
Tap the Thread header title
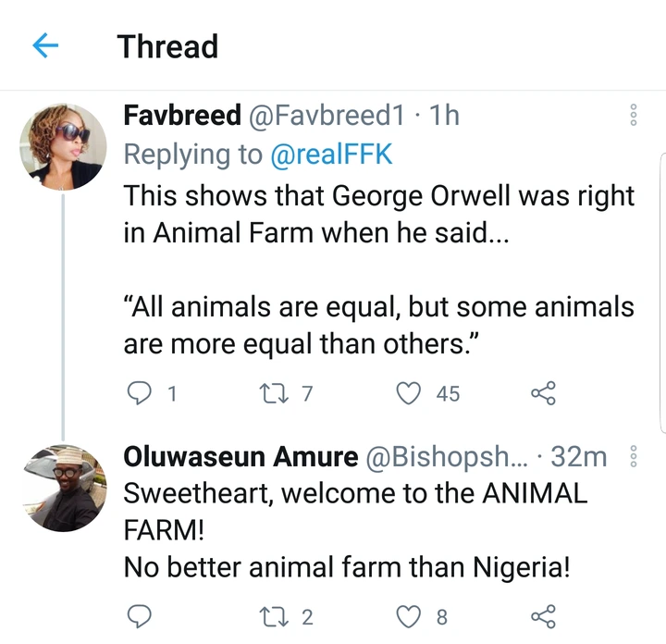click(167, 46)
